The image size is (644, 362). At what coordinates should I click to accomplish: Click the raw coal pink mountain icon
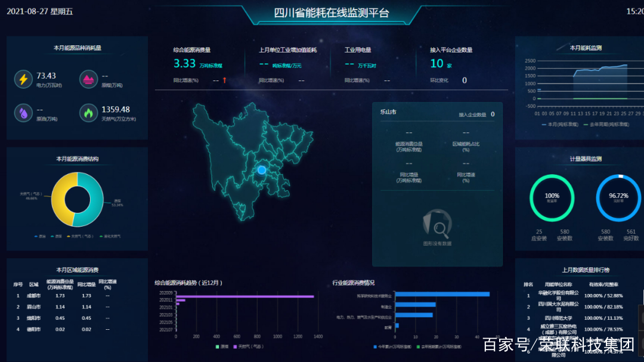point(88,79)
